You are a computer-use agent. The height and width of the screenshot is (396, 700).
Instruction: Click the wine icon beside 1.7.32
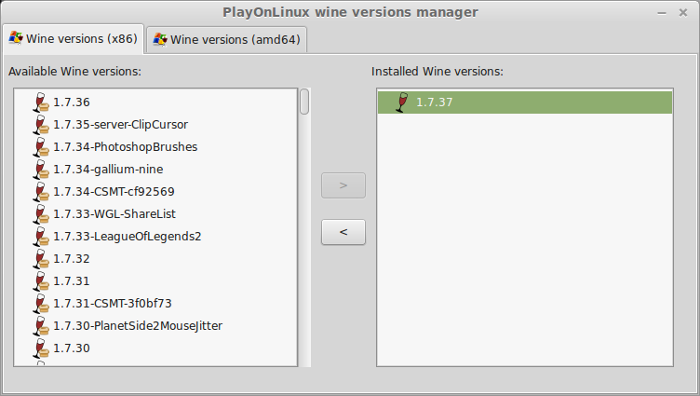click(x=41, y=258)
